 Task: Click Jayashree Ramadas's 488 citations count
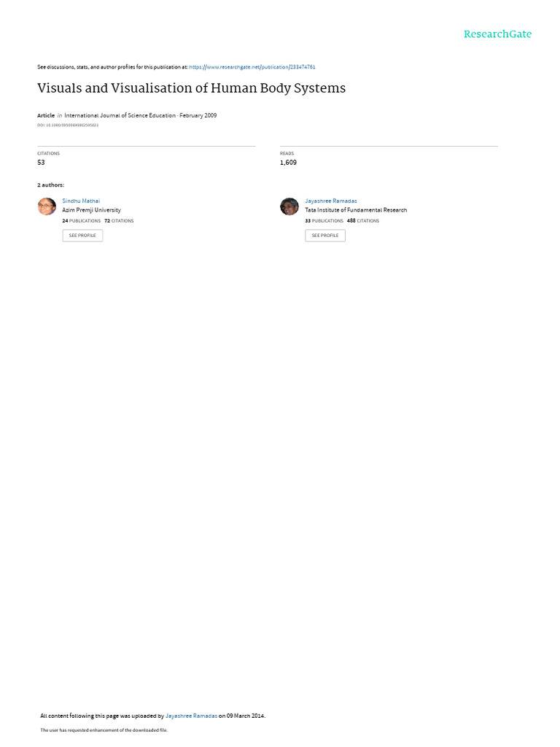[x=363, y=221]
